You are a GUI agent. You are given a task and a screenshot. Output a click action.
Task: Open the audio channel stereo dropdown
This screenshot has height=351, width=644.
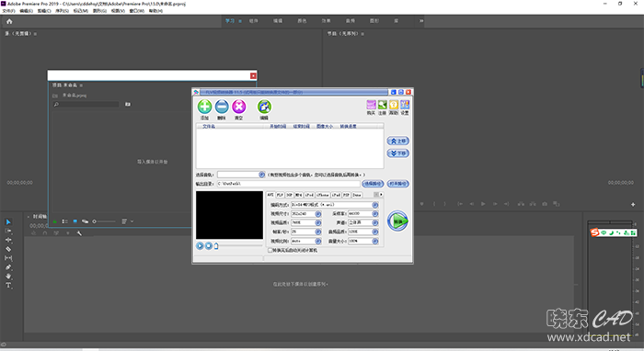pos(375,222)
